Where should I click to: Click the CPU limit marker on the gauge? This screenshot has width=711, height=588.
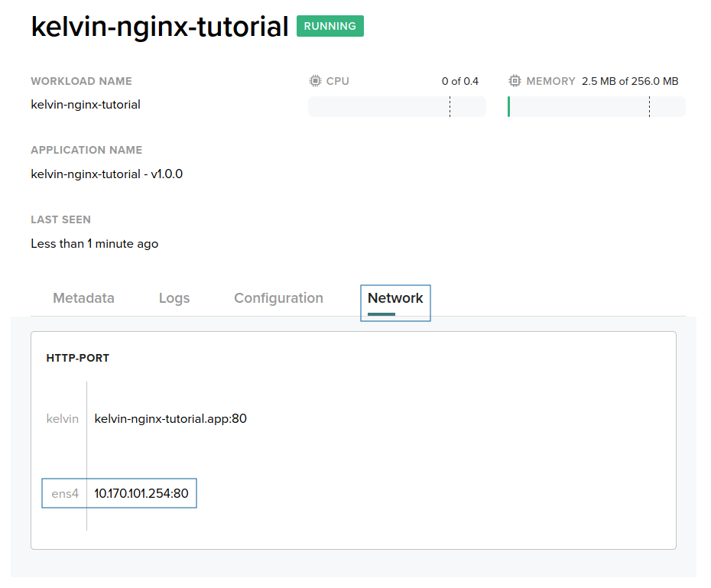(450, 106)
